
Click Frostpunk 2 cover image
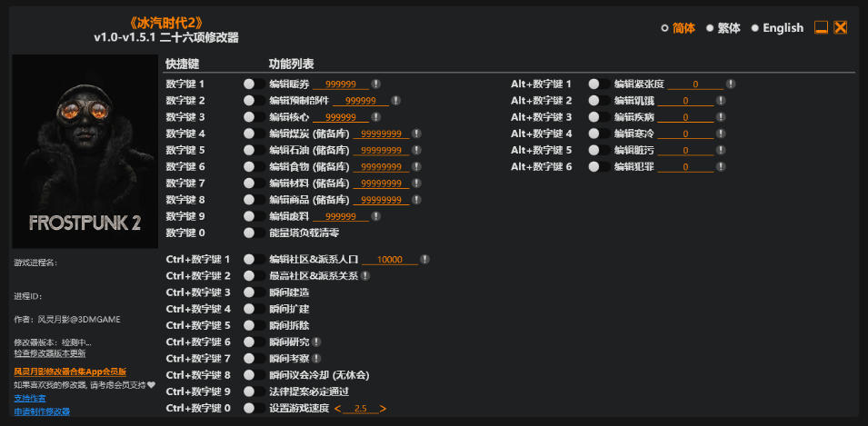pyautogui.click(x=85, y=152)
